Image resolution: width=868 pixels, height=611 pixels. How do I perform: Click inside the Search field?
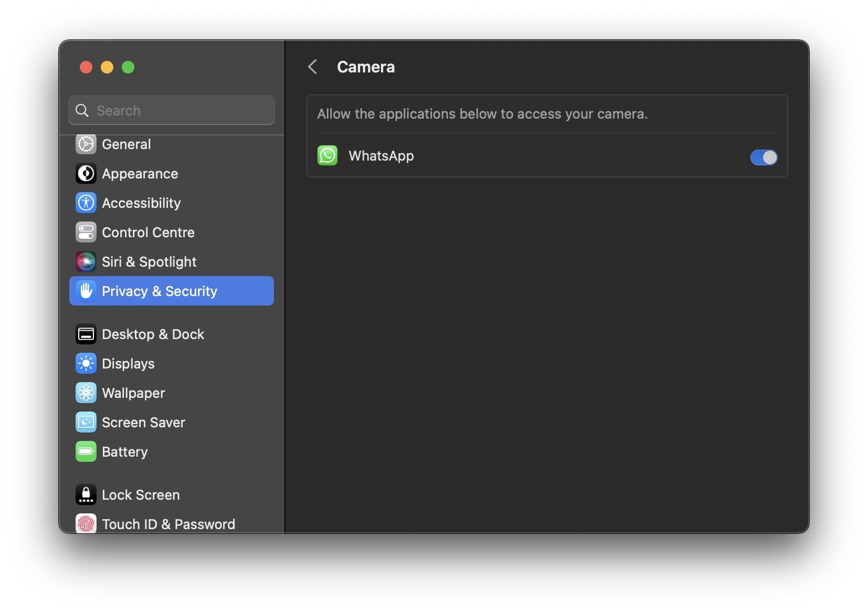click(x=171, y=110)
